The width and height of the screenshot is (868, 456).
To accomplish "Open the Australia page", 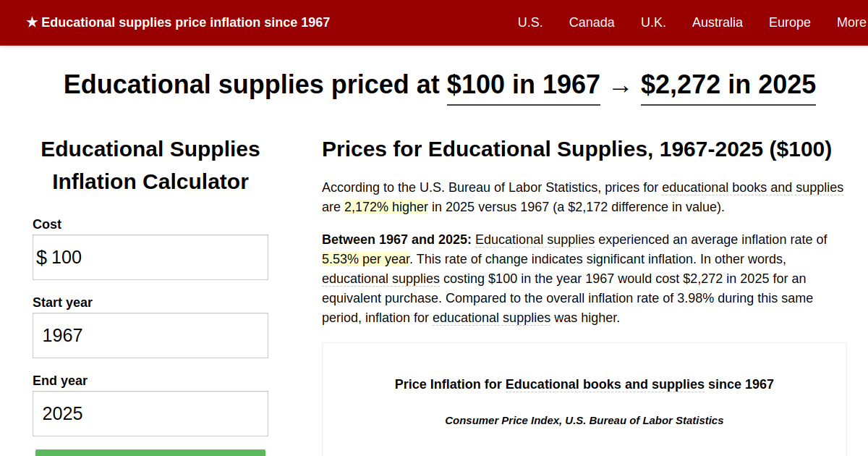I will [718, 22].
